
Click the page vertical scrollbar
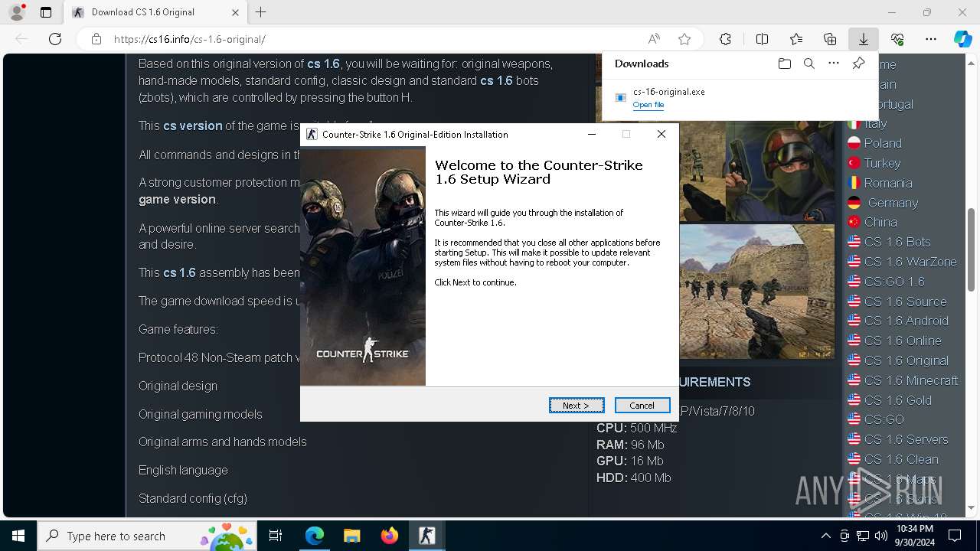click(x=972, y=249)
